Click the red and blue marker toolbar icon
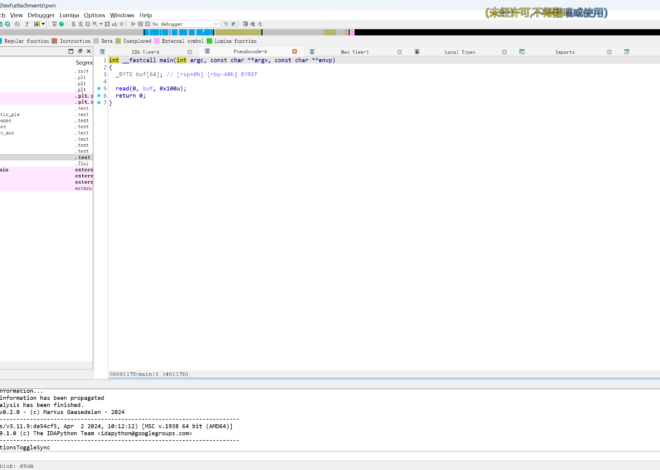The width and height of the screenshot is (660, 470). [x=54, y=24]
